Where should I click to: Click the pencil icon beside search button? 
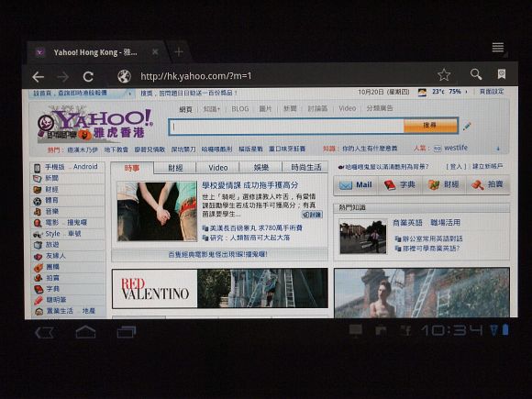point(467,127)
